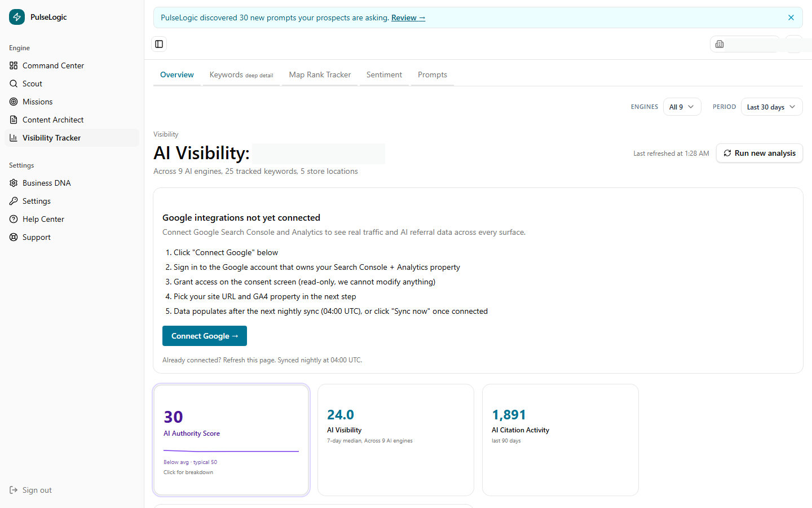This screenshot has width=812, height=508.
Task: Open the Map Rank Tracker tab
Action: point(320,75)
